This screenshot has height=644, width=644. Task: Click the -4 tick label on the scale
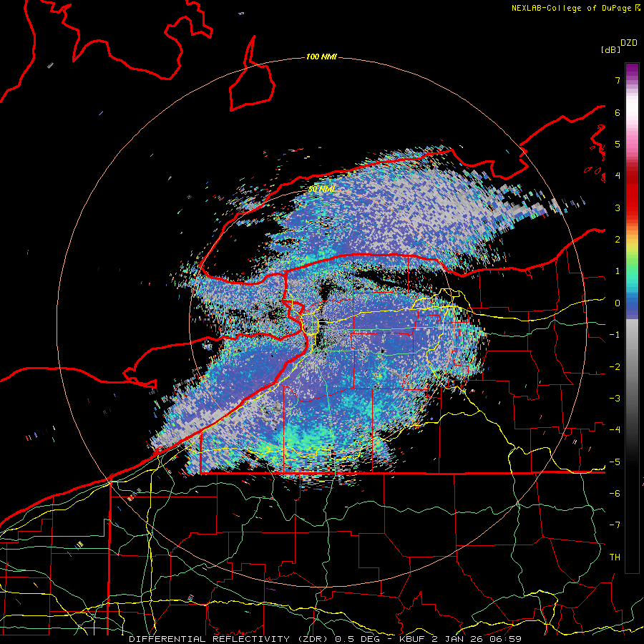tap(615, 430)
